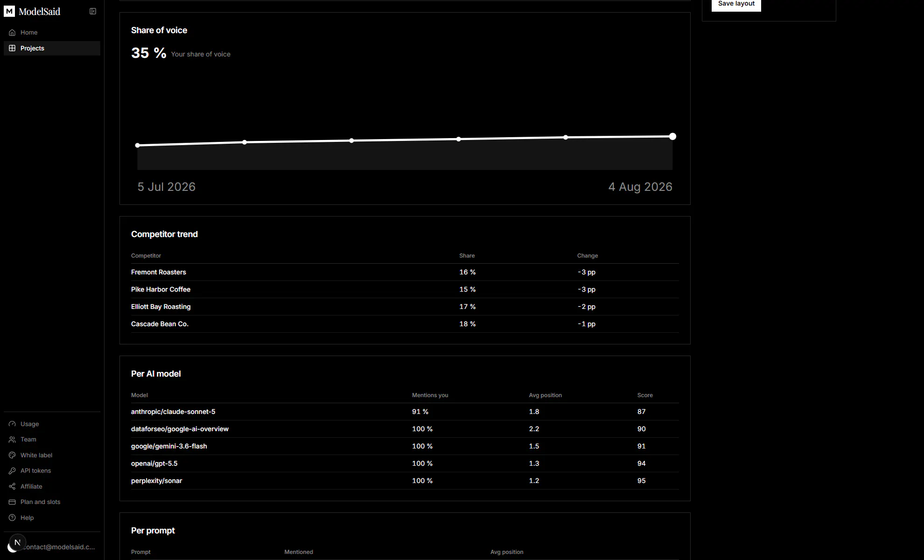Screen dimensions: 924x560
Task: Click the Projects grid icon
Action: 12,49
